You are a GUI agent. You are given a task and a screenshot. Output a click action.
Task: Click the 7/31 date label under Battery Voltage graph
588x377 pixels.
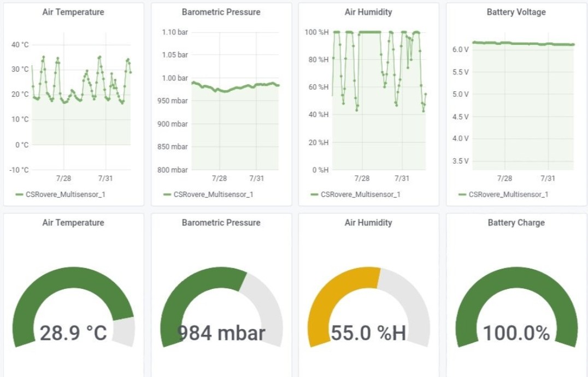pyautogui.click(x=548, y=178)
